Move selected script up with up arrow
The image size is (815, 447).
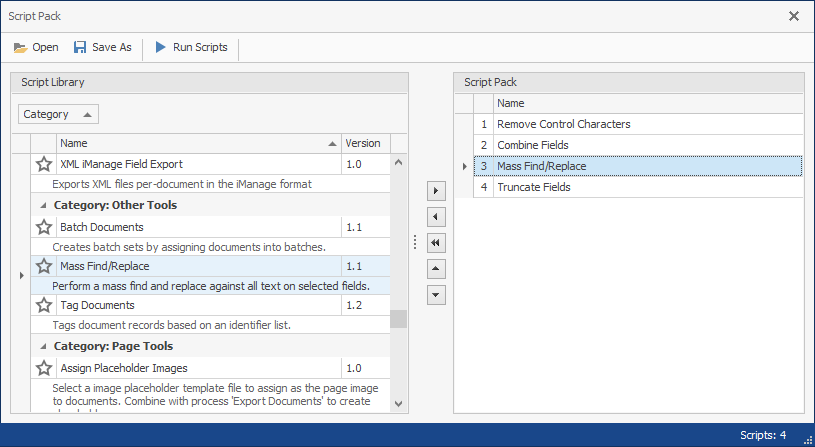click(x=435, y=268)
